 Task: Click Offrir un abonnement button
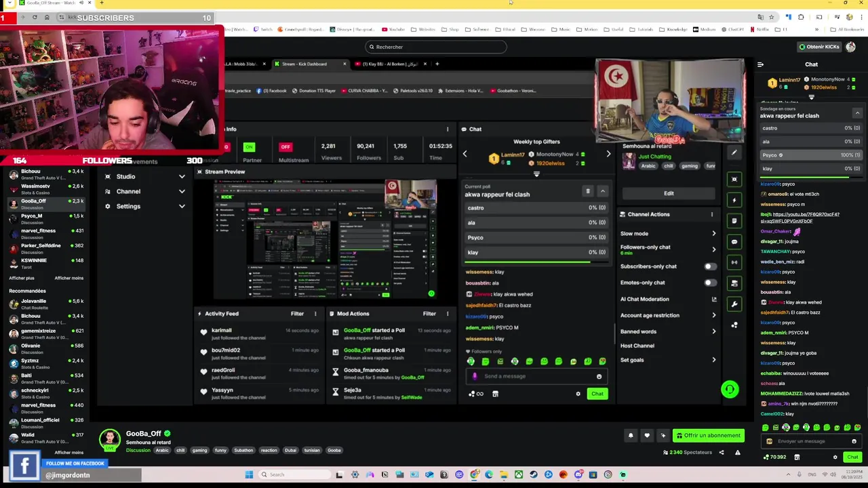pos(708,436)
